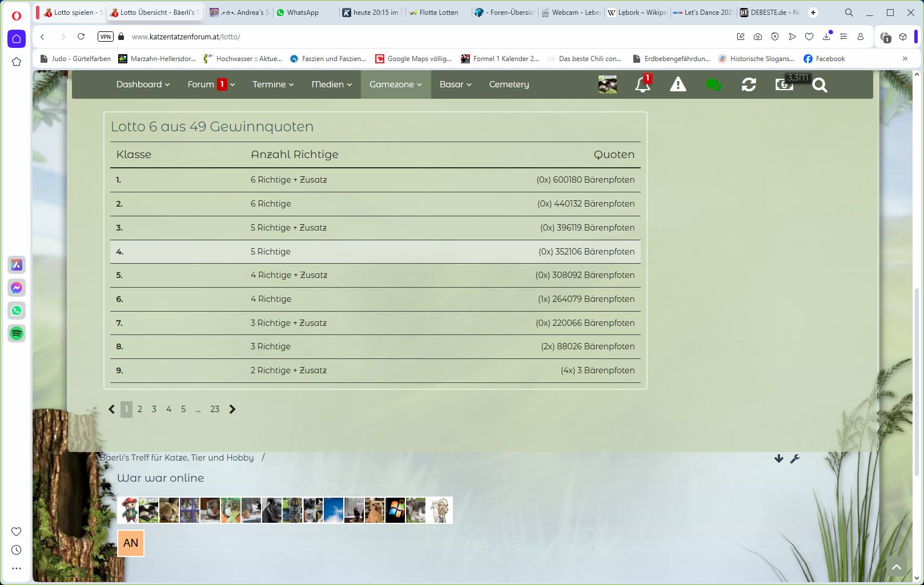Image resolution: width=924 pixels, height=585 pixels.
Task: Expand the Termine dropdown menu
Action: point(273,84)
